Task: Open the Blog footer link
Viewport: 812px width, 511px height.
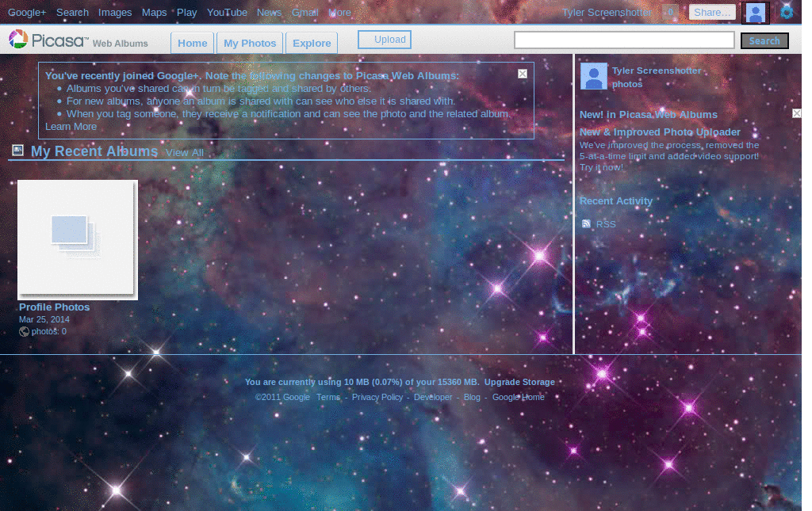Action: tap(472, 397)
